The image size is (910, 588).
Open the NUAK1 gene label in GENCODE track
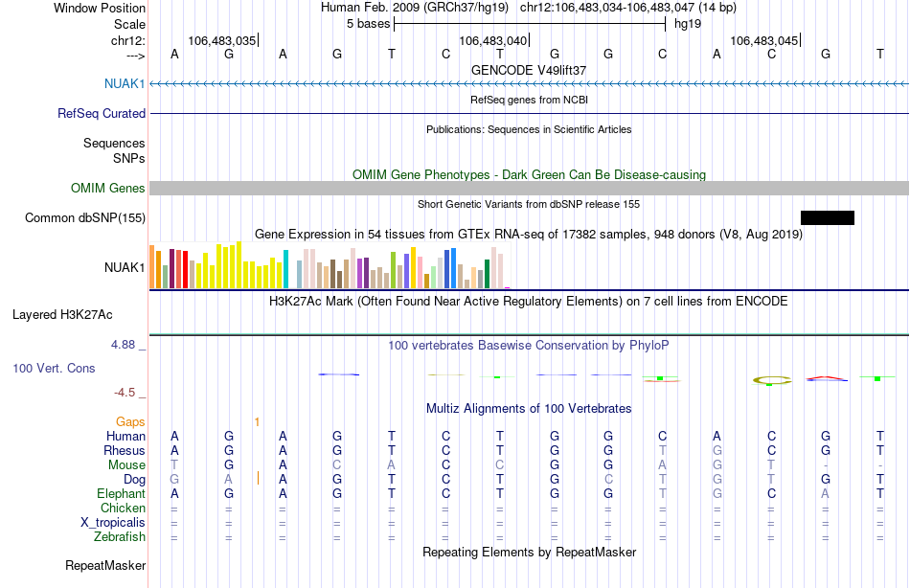pyautogui.click(x=125, y=83)
